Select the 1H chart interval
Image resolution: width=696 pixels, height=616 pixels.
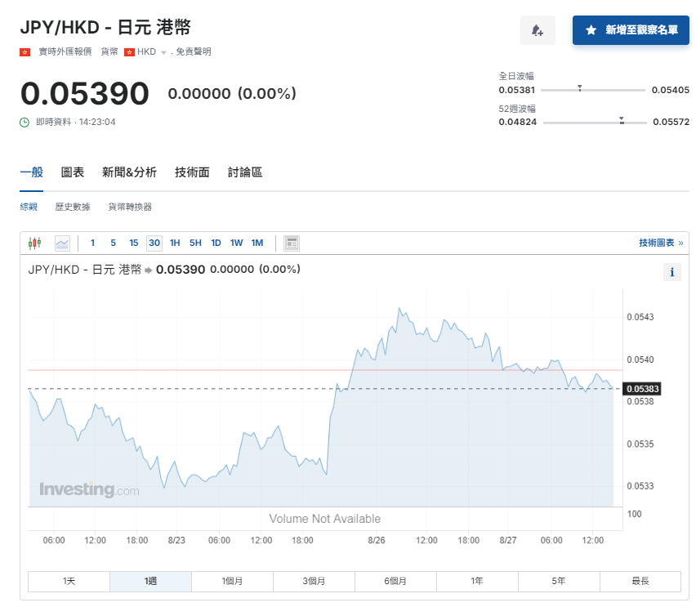point(175,243)
